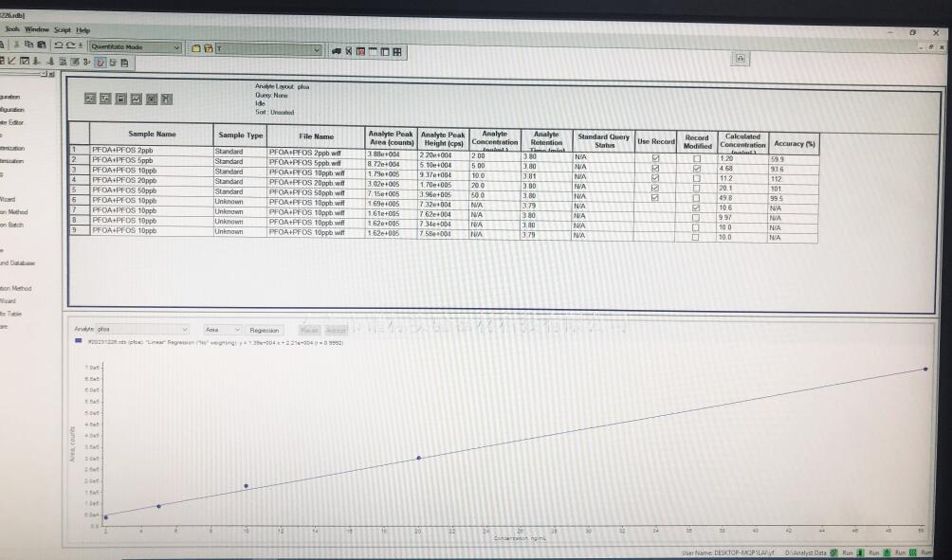The image size is (952, 560).
Task: Uncheck Use Record for the 50ppb standard row
Action: pos(654,197)
